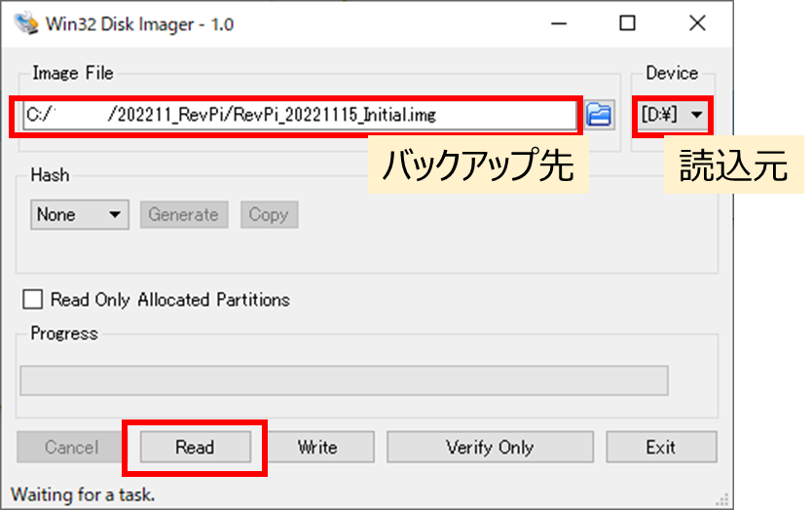Click the Win32 Disk Imager title bar icon
The width and height of the screenshot is (812, 510).
pyautogui.click(x=26, y=23)
